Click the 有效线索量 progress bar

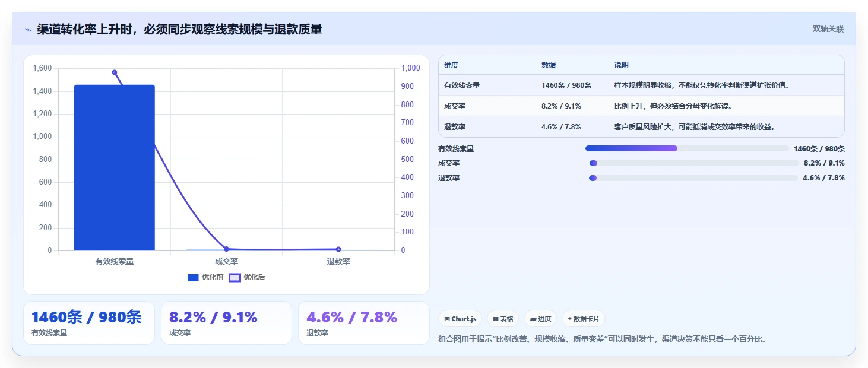pyautogui.click(x=687, y=148)
